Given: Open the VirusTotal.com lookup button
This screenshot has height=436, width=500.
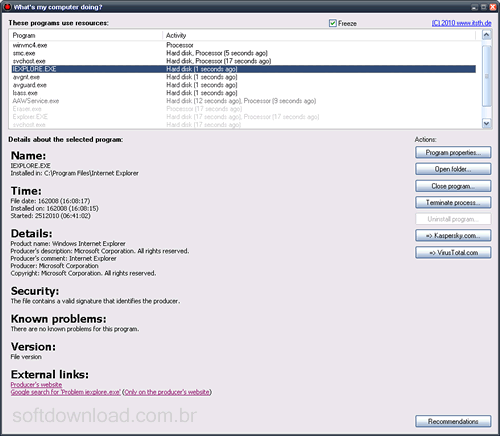Looking at the screenshot, I should (453, 253).
